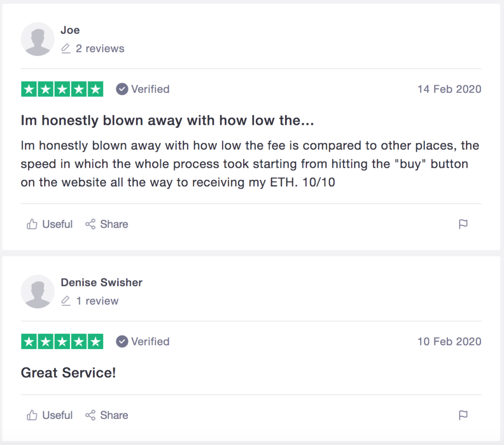Click the share icon under Joe's review

tap(91, 224)
